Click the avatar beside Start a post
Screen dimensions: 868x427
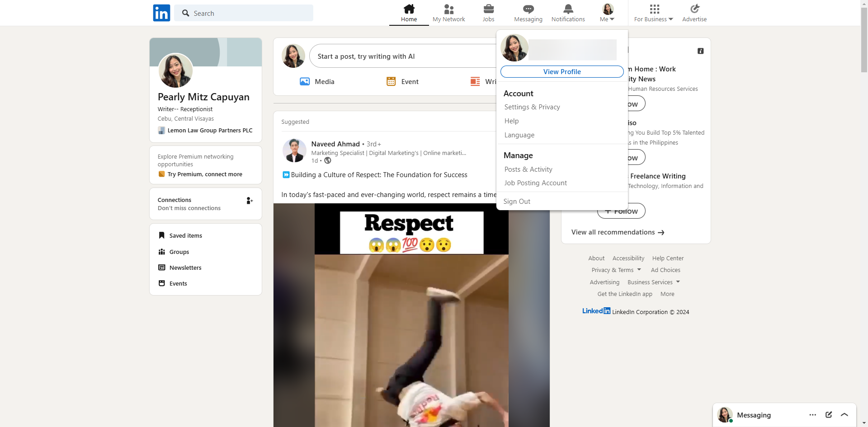coord(293,56)
